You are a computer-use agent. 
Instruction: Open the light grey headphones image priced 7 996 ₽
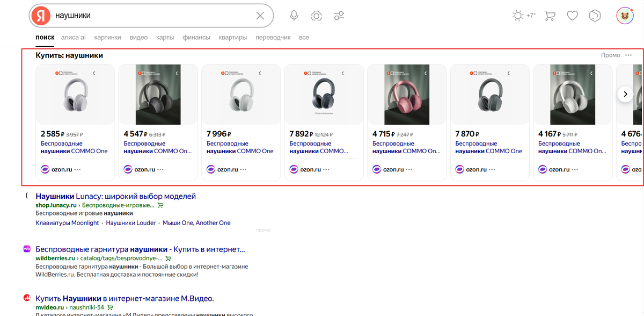[241, 95]
